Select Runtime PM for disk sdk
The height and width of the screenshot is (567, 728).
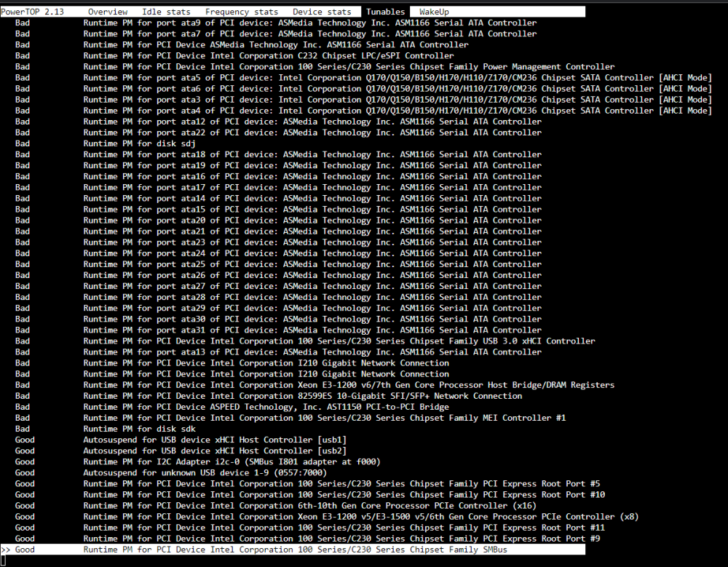point(106,429)
